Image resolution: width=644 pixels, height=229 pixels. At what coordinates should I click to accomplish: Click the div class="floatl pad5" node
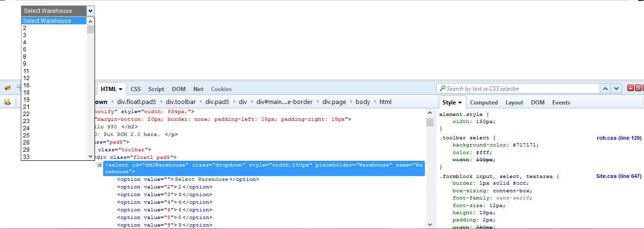[x=135, y=157]
